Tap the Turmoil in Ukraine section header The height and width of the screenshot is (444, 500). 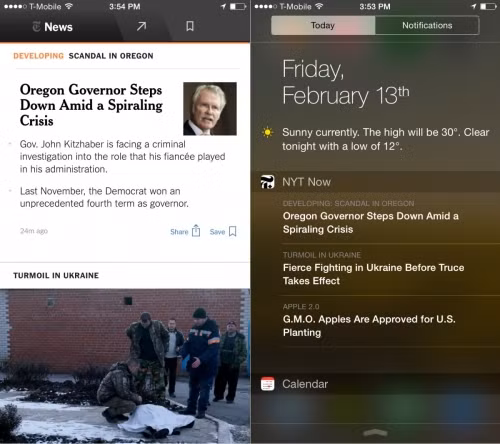(x=56, y=275)
